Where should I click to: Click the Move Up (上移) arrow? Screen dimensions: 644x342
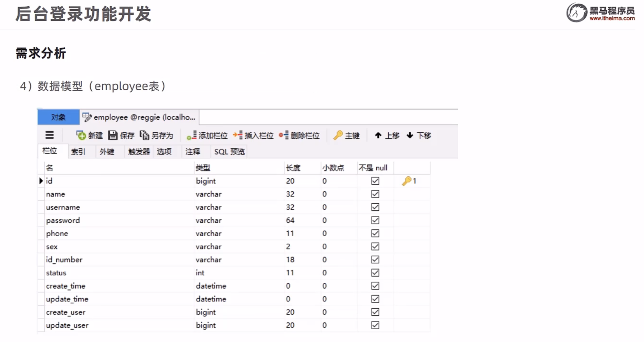(x=378, y=135)
